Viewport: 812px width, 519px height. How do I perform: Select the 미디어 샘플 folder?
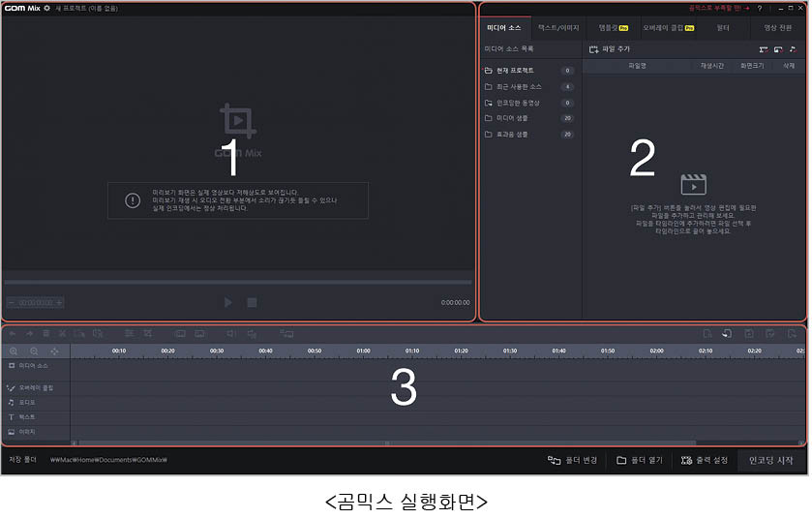(529, 118)
